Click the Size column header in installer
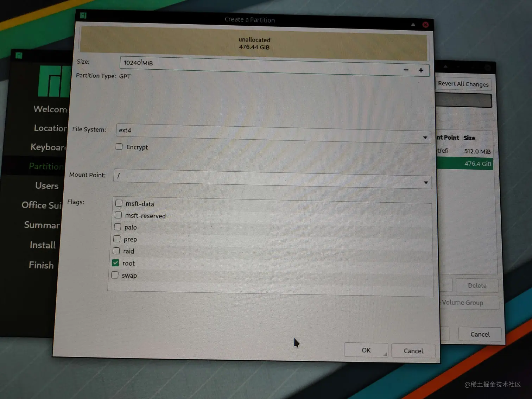Viewport: 532px width, 399px height. tap(469, 138)
